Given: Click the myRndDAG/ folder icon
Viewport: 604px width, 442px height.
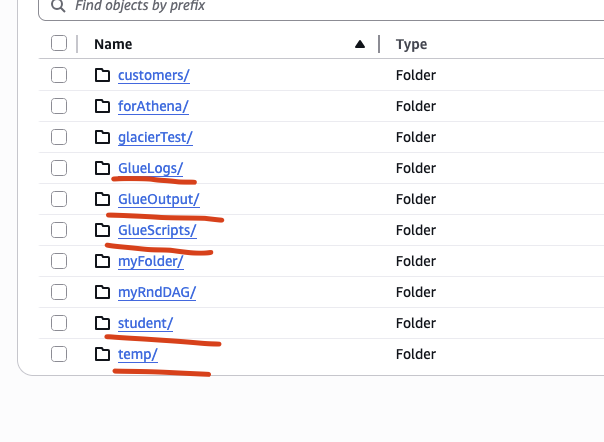Looking at the screenshot, I should coord(102,292).
